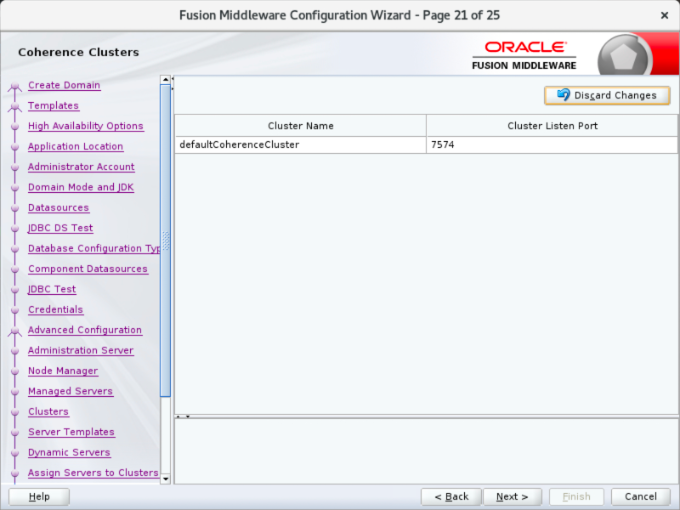The image size is (680, 510).
Task: Go back with the Back button
Action: [451, 497]
